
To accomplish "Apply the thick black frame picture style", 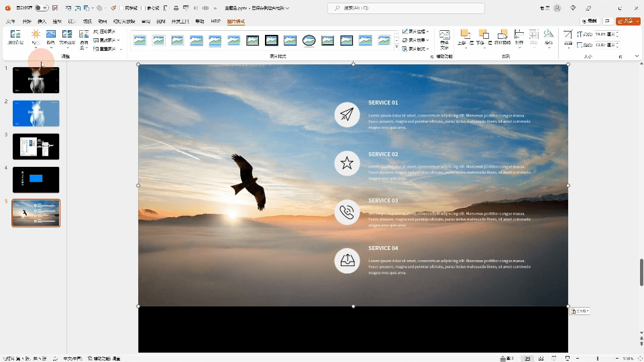I will pos(272,40).
